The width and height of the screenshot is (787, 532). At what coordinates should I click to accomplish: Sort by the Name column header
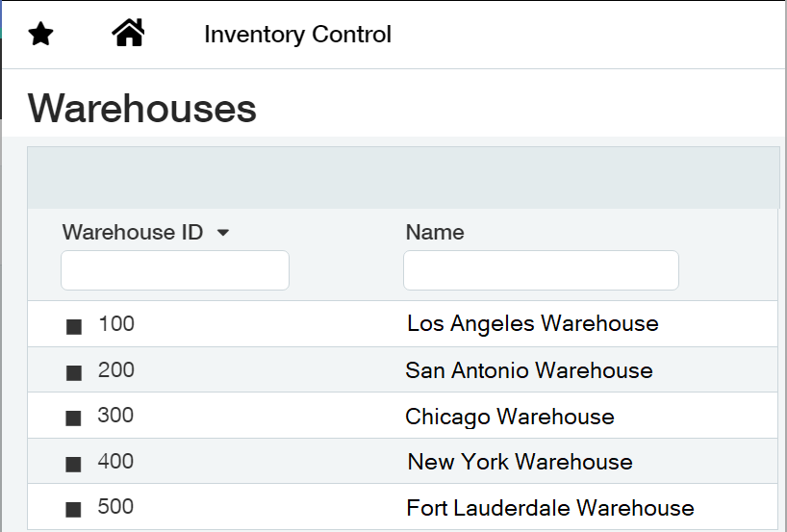click(435, 233)
